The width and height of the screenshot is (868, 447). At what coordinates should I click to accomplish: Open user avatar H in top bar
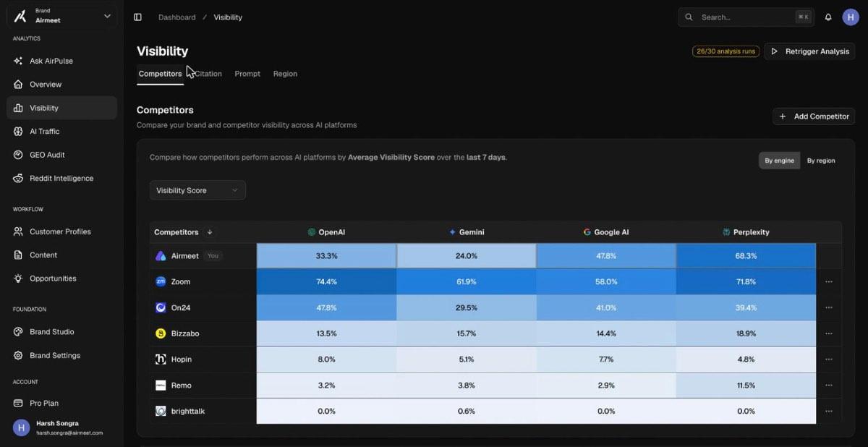tap(851, 17)
